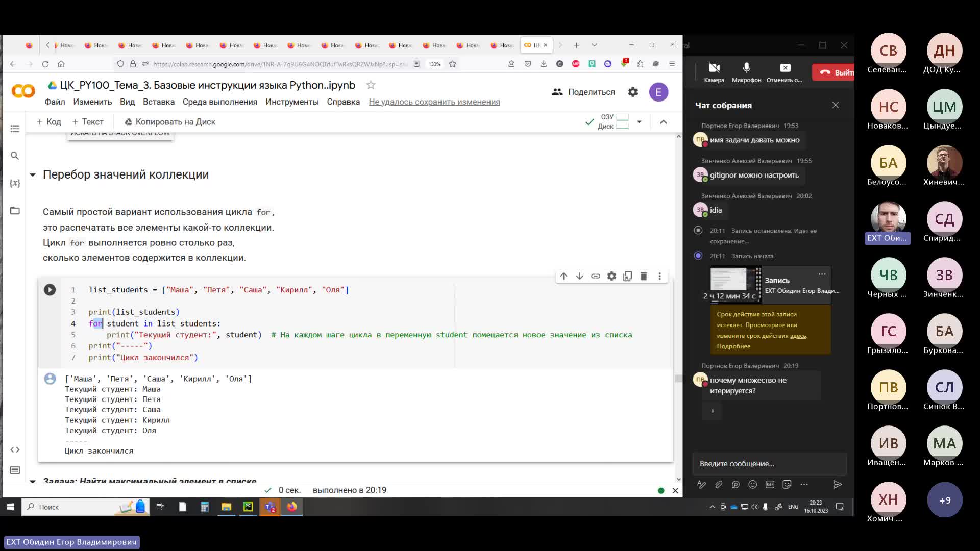Stop screen sharing in the meeting
The image size is (980, 551).
pyautogui.click(x=785, y=72)
